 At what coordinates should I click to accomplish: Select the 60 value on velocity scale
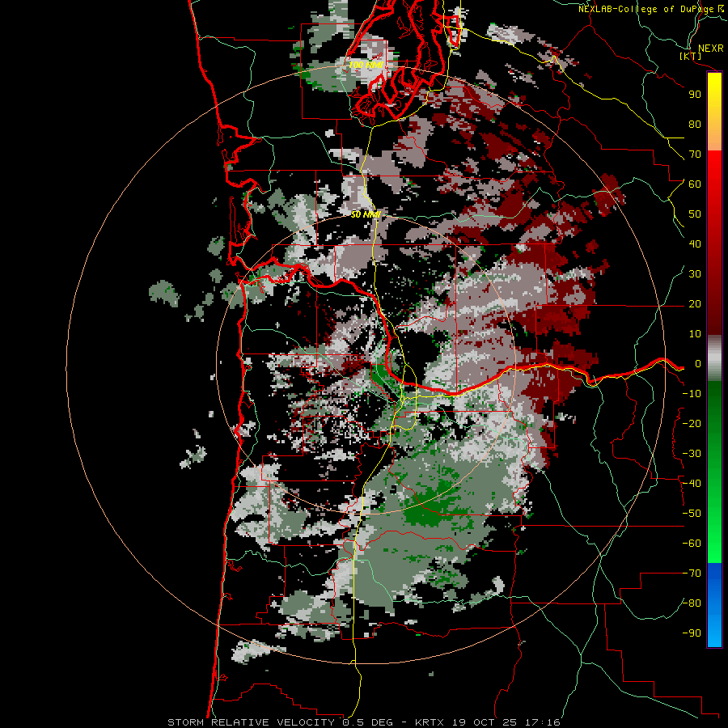tap(695, 184)
